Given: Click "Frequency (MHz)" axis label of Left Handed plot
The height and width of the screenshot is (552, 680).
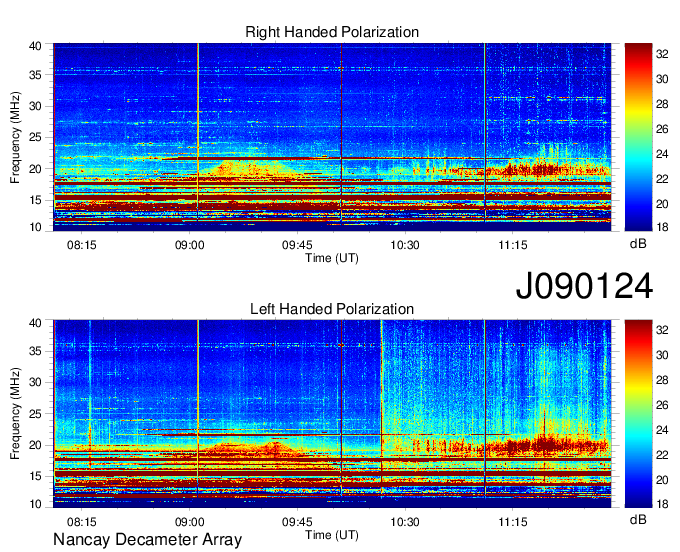Looking at the screenshot, I should tap(15, 414).
